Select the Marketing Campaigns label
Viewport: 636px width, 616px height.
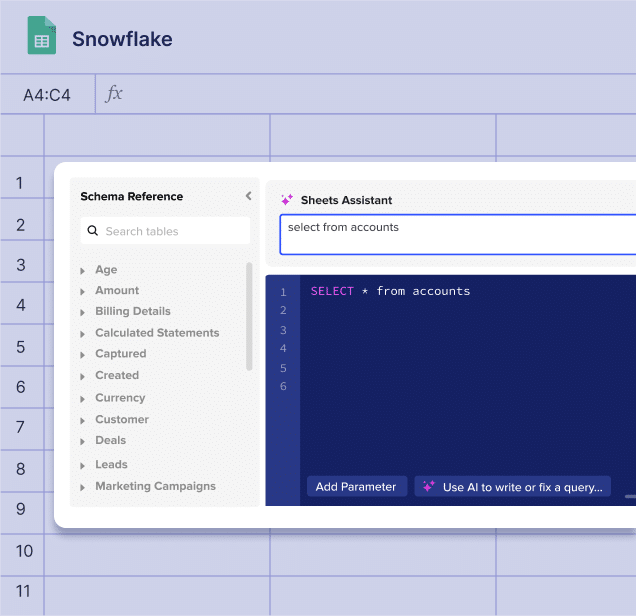155,486
